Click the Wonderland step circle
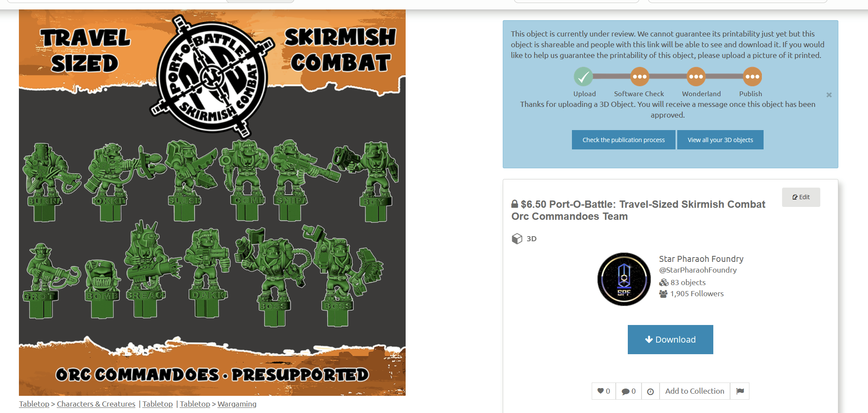This screenshot has width=868, height=413. coord(696,77)
